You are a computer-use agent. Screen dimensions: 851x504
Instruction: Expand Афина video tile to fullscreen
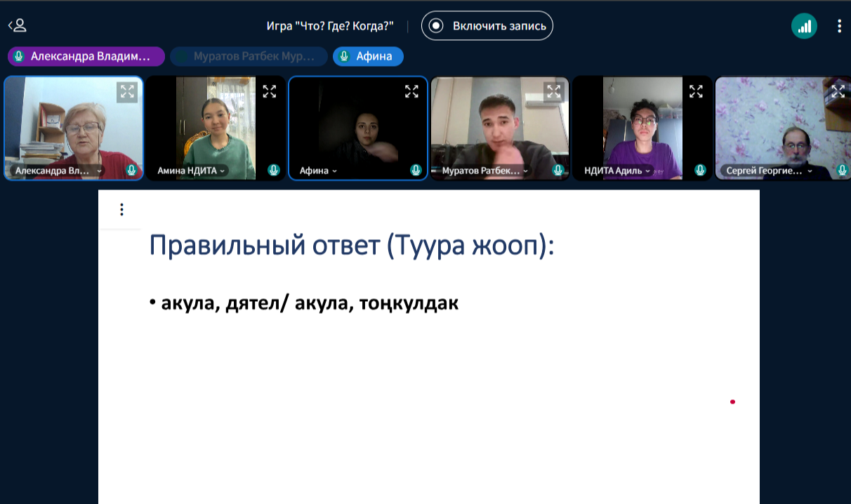point(411,91)
